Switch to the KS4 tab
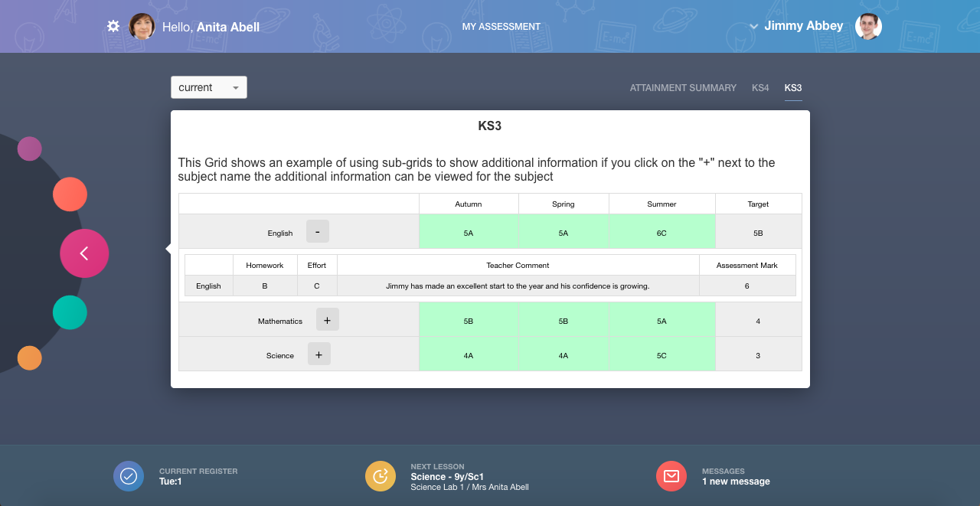This screenshot has width=980, height=506. pyautogui.click(x=760, y=87)
